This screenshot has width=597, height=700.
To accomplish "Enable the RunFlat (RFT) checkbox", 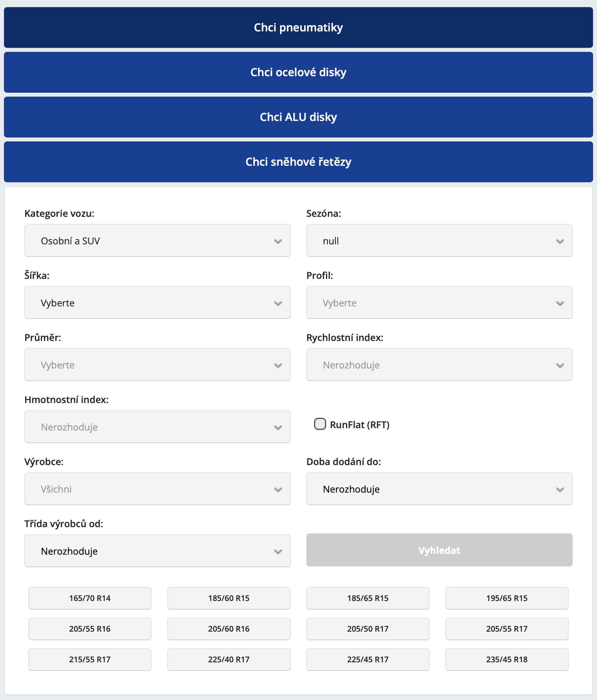I will coord(320,424).
